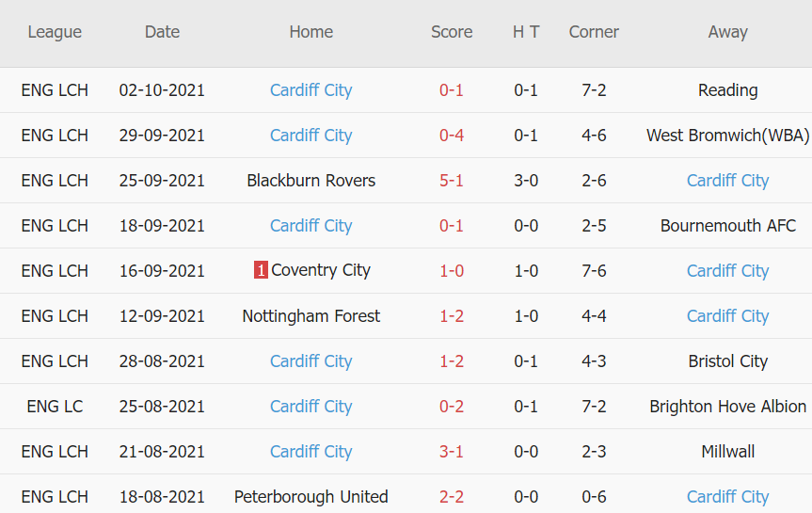Click the Coventry City team name
The height and width of the screenshot is (513, 812).
[x=321, y=271]
